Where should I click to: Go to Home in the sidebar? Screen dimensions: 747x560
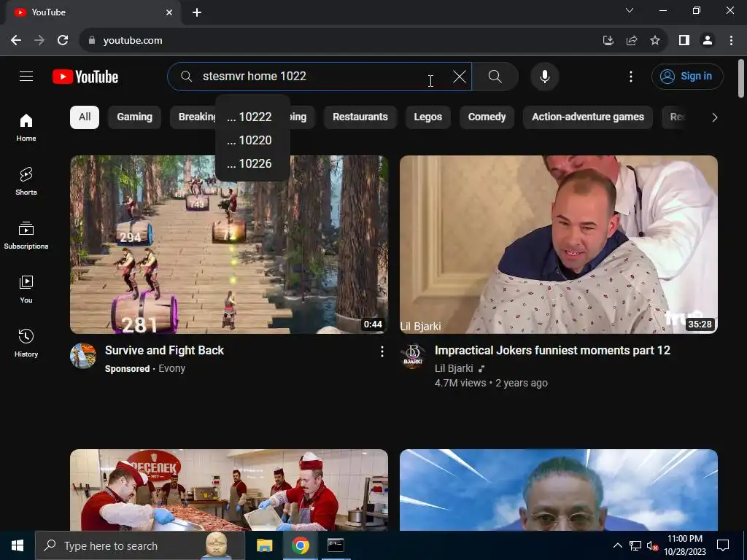click(x=26, y=128)
